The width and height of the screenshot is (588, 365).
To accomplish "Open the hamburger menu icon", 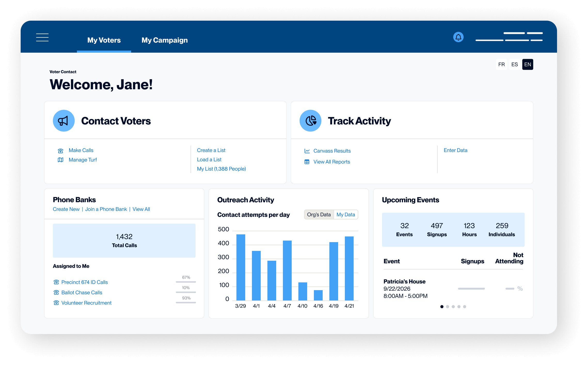I will tap(42, 37).
